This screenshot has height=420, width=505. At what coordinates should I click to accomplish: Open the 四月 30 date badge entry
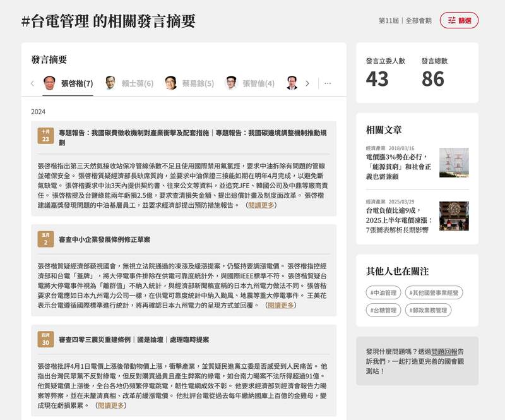[x=45, y=339]
